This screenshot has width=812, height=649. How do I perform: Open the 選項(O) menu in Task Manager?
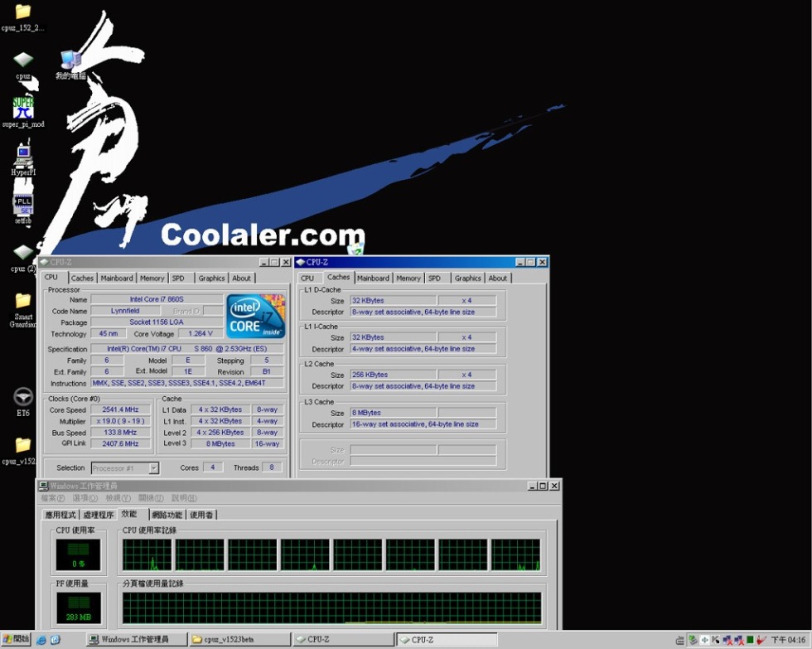85,498
